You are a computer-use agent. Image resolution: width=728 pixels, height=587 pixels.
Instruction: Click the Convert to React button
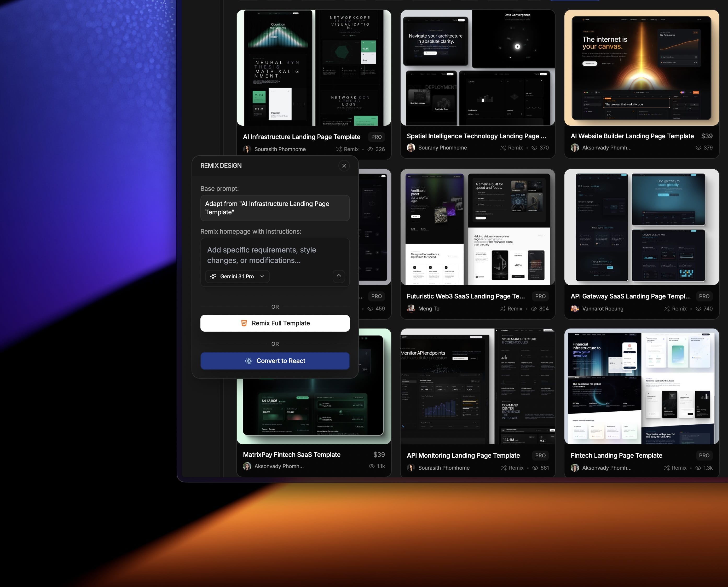click(275, 361)
